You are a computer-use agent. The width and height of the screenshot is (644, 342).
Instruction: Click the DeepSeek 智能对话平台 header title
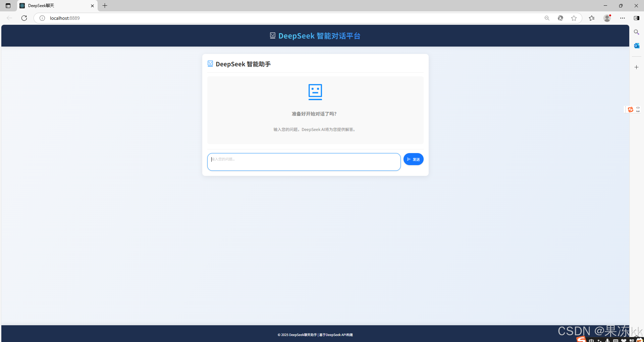319,36
